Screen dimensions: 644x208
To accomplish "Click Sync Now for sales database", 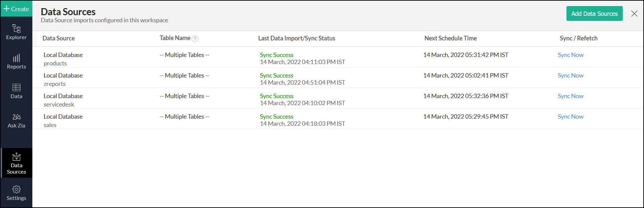I will pos(570,117).
